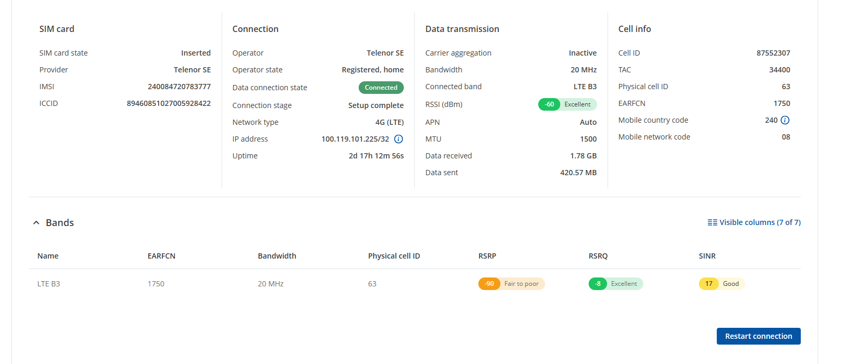Click the Name column header
Image resolution: width=868 pixels, height=364 pixels.
click(48, 256)
